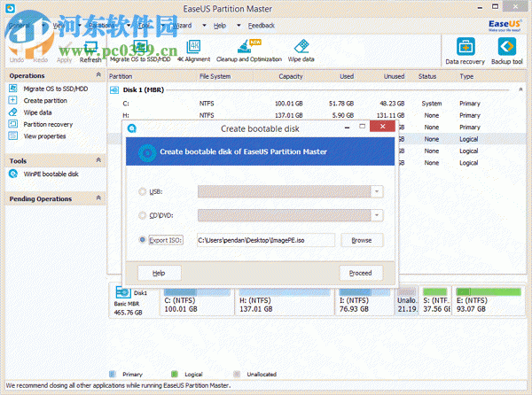This screenshot has width=532, height=395.
Task: Choose Create partition in Operations panel
Action: pos(45,101)
